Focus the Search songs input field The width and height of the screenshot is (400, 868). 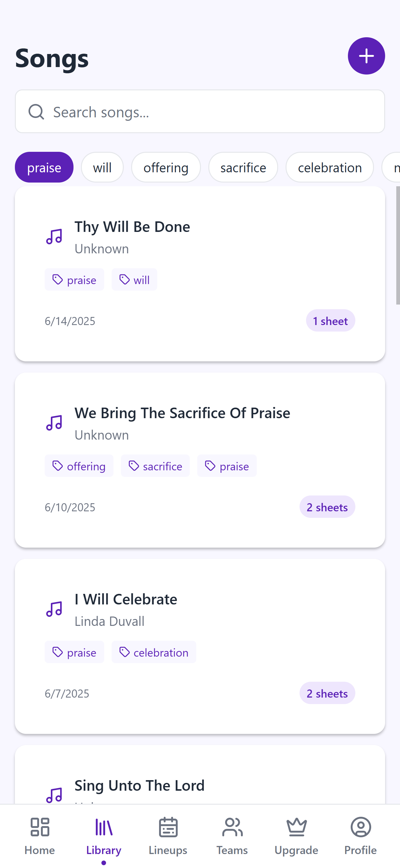tap(200, 111)
